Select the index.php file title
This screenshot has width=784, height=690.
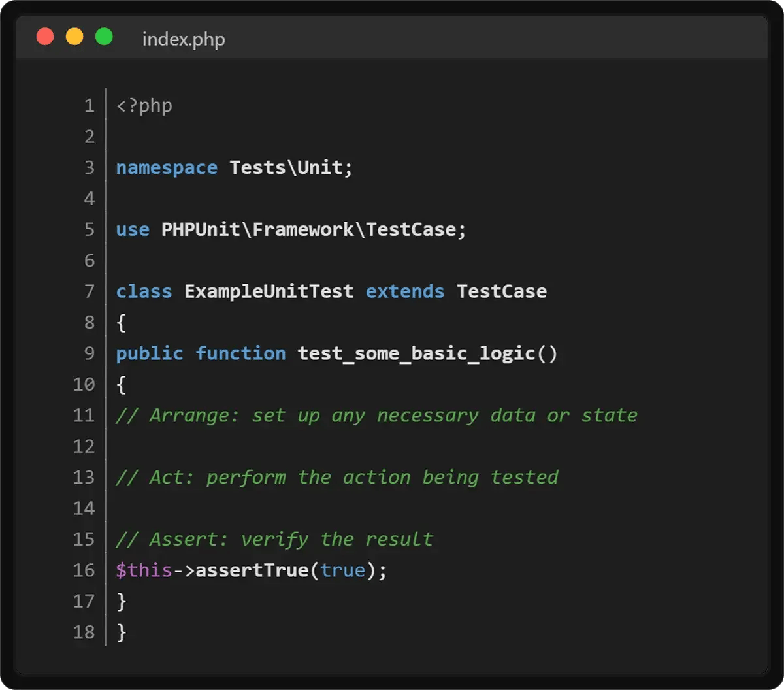184,39
